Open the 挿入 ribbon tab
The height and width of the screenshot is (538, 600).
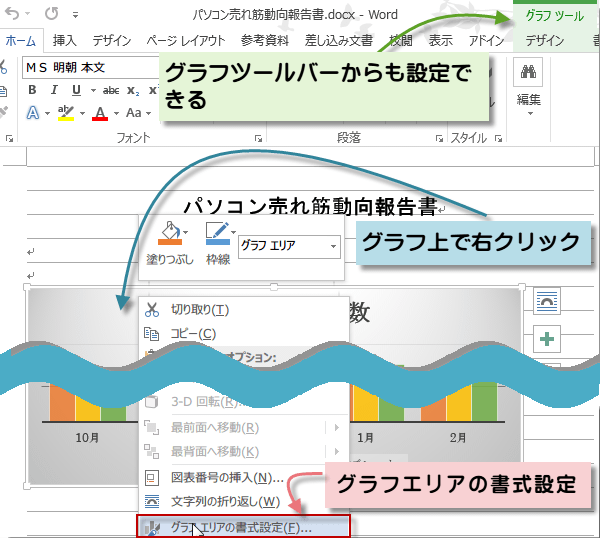click(x=64, y=41)
